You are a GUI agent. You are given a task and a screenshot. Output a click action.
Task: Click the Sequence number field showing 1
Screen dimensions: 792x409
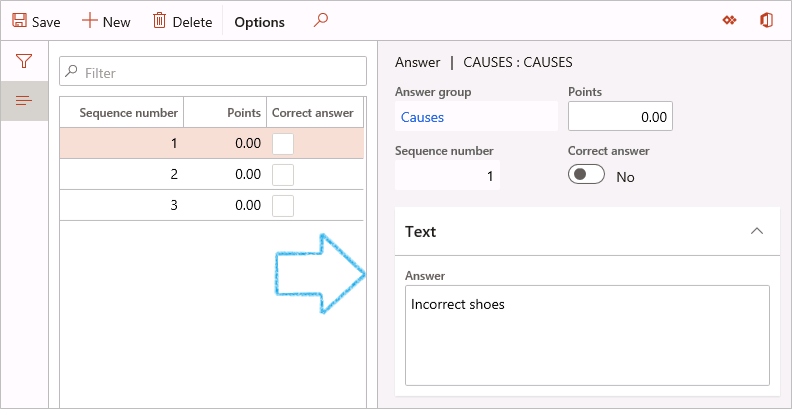coord(448,175)
